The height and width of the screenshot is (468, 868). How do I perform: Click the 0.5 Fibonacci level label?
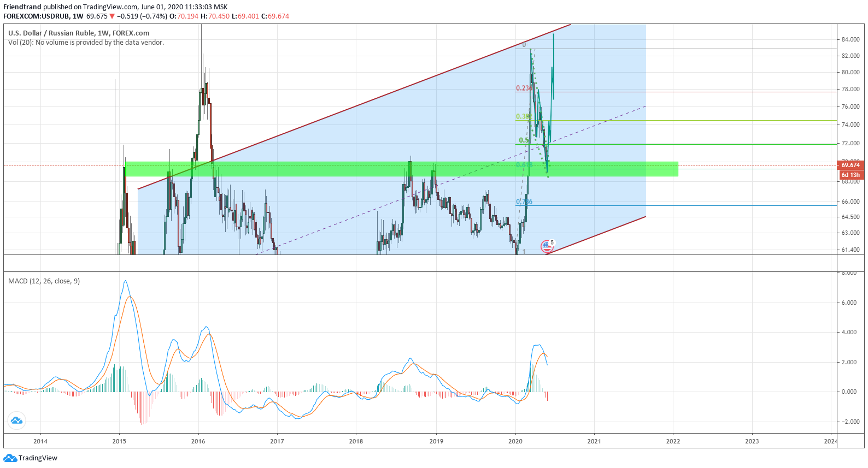point(524,140)
